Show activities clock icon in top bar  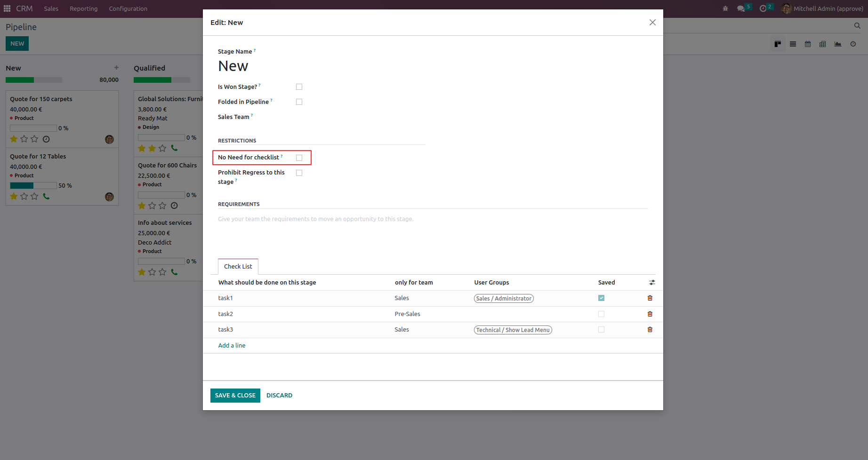pyautogui.click(x=763, y=8)
